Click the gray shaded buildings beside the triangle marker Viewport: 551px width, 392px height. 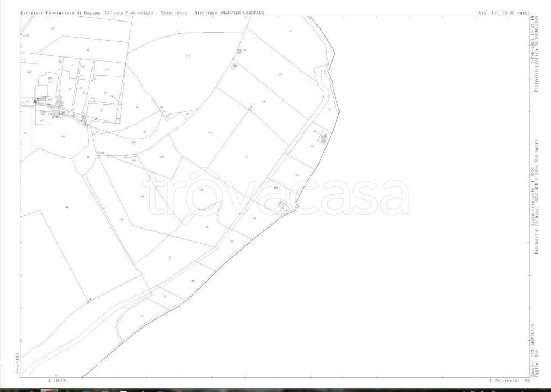coord(57,101)
